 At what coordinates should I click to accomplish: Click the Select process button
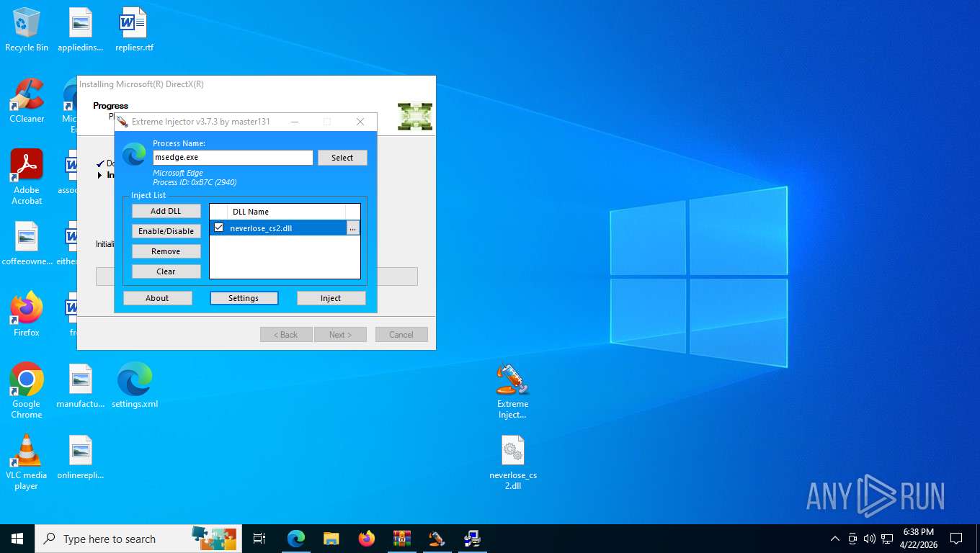pos(342,158)
